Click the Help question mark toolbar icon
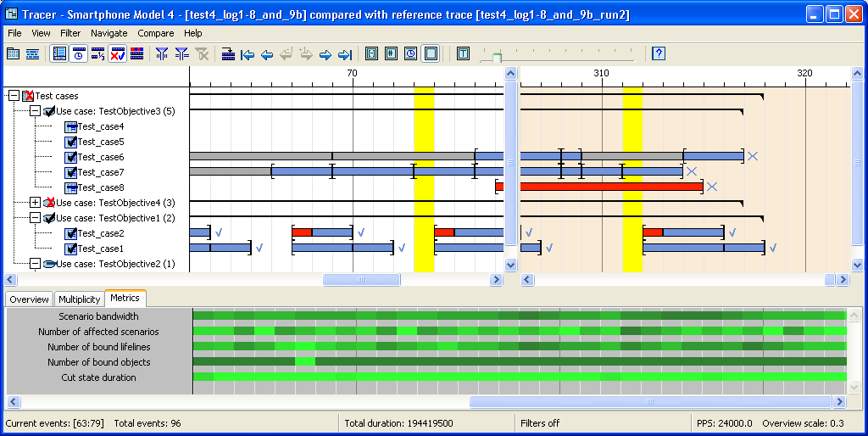The height and width of the screenshot is (436, 868). click(x=659, y=54)
